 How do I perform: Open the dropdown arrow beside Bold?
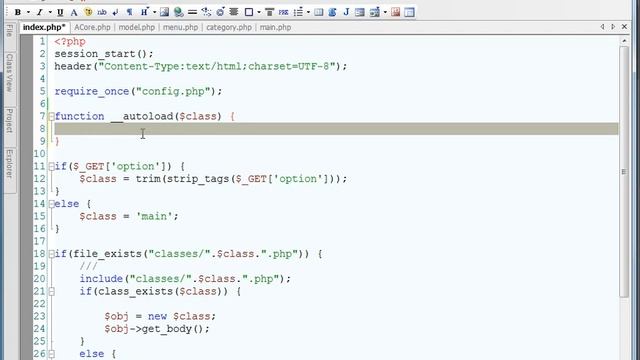(x=28, y=12)
